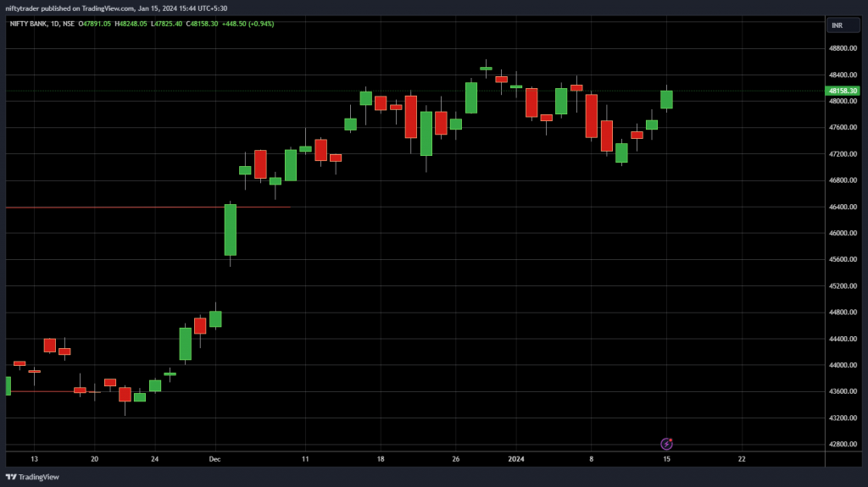Click the 45600.00 price axis label
The image size is (868, 487).
pyautogui.click(x=843, y=259)
